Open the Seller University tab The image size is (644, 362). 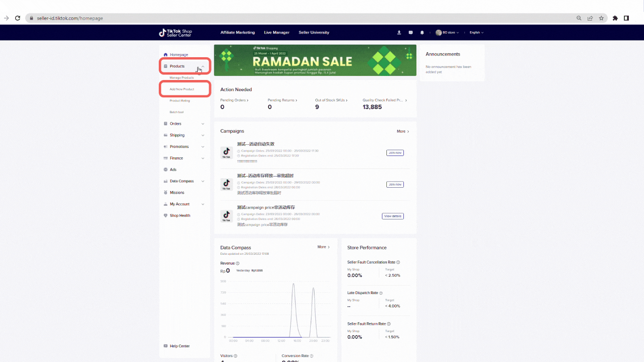pyautogui.click(x=314, y=33)
